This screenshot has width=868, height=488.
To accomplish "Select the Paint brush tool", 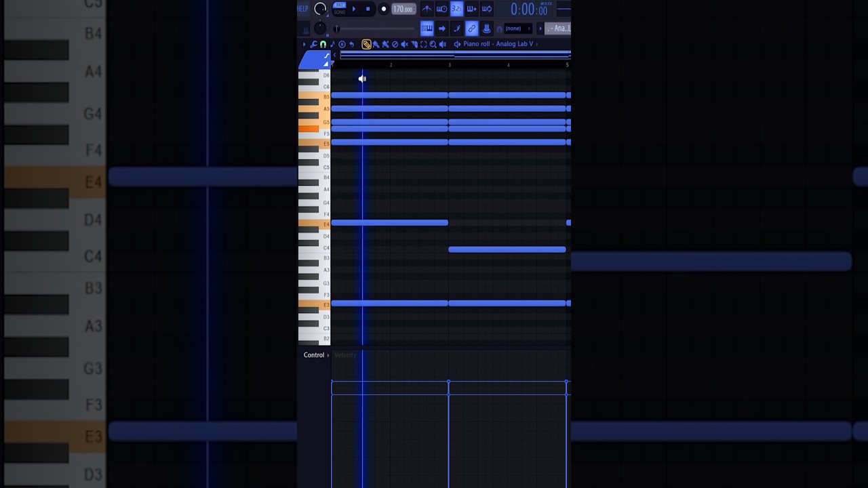I will pyautogui.click(x=376, y=44).
